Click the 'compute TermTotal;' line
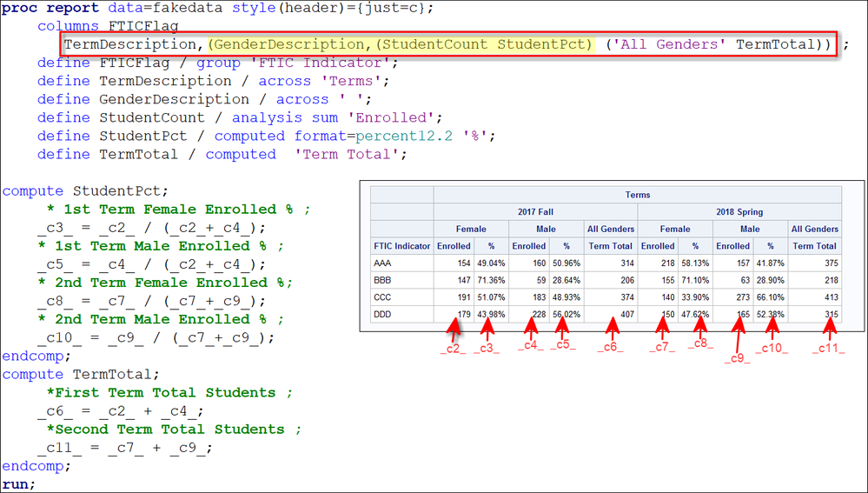The height and width of the screenshot is (493, 868). (x=81, y=374)
